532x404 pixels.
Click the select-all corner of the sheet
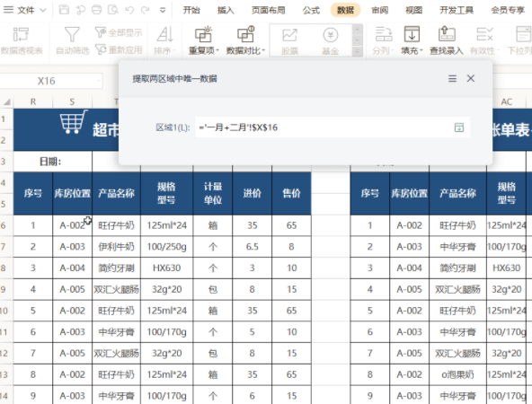click(x=6, y=101)
